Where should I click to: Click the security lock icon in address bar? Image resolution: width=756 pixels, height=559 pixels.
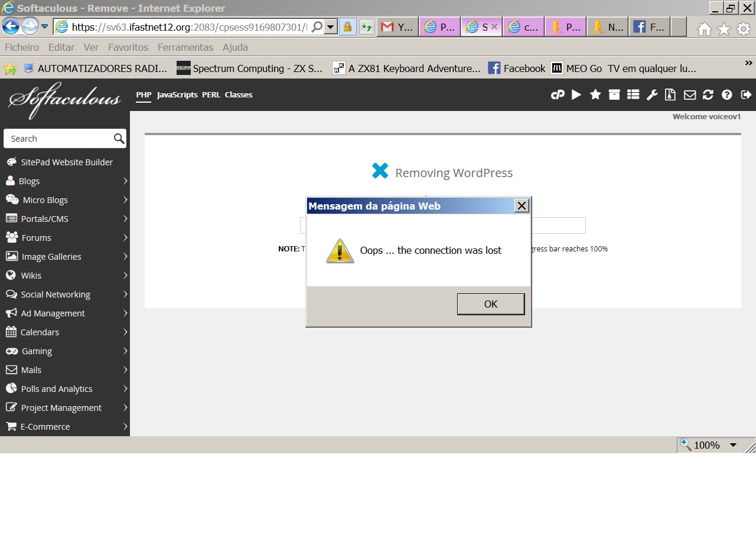pos(347,27)
